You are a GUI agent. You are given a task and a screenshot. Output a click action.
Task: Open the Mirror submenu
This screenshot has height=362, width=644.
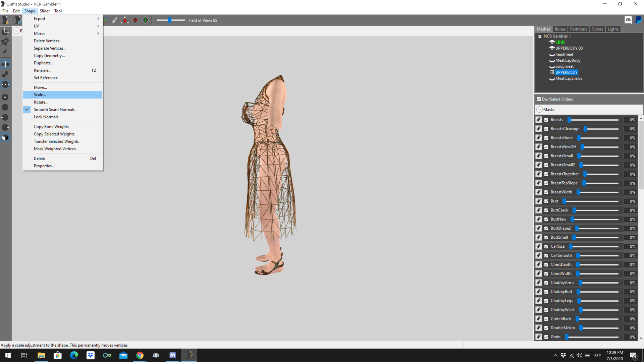coord(62,34)
